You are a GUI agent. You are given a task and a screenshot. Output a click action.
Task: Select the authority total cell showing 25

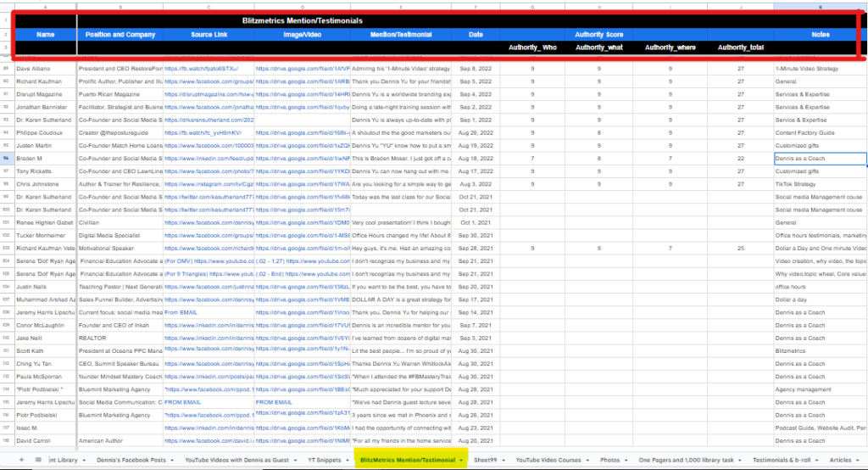[x=741, y=249]
